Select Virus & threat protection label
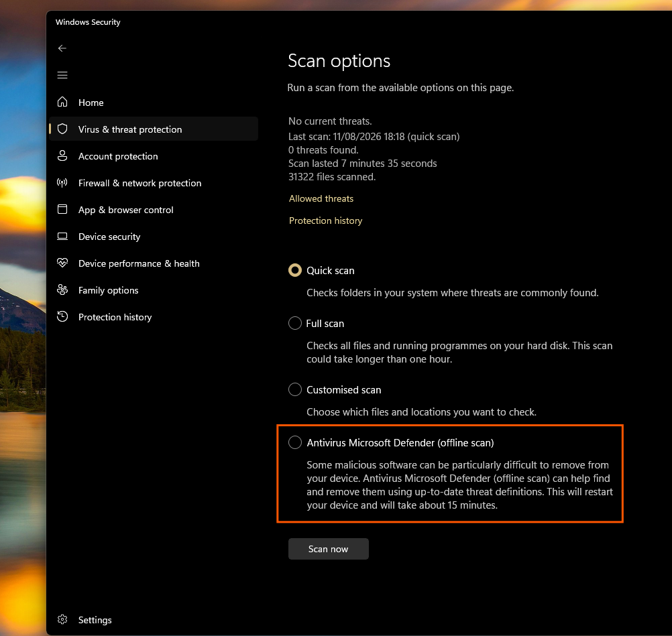Screen dimensions: 672x636 tap(130, 129)
